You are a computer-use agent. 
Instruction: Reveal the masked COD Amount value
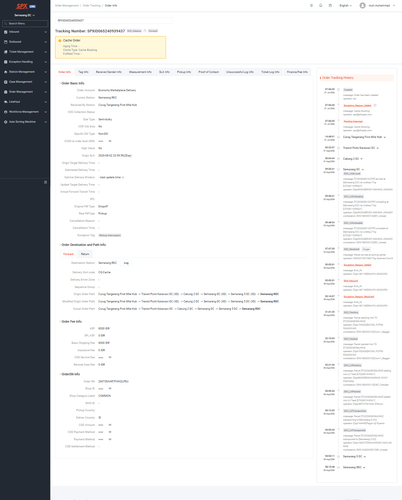[x=110, y=425]
